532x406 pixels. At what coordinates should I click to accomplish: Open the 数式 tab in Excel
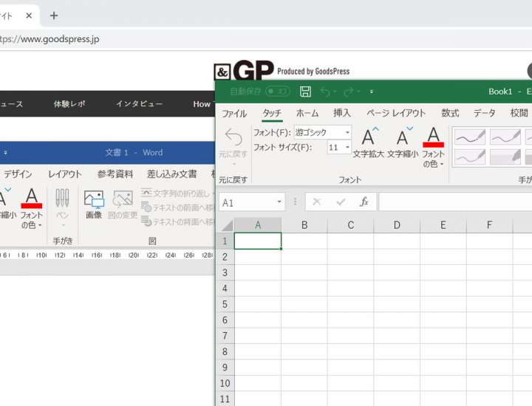tap(450, 113)
